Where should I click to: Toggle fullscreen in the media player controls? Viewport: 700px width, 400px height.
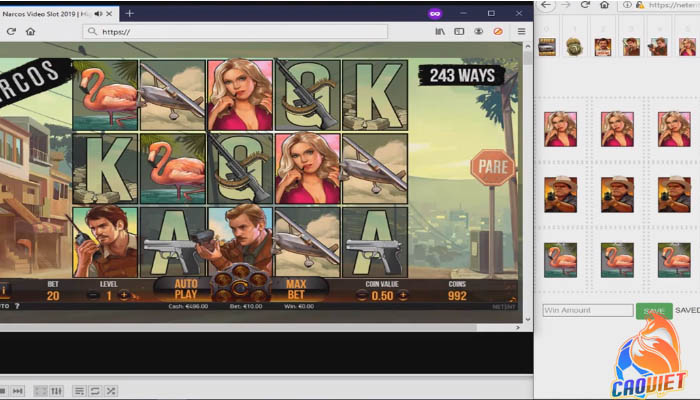coord(41,391)
